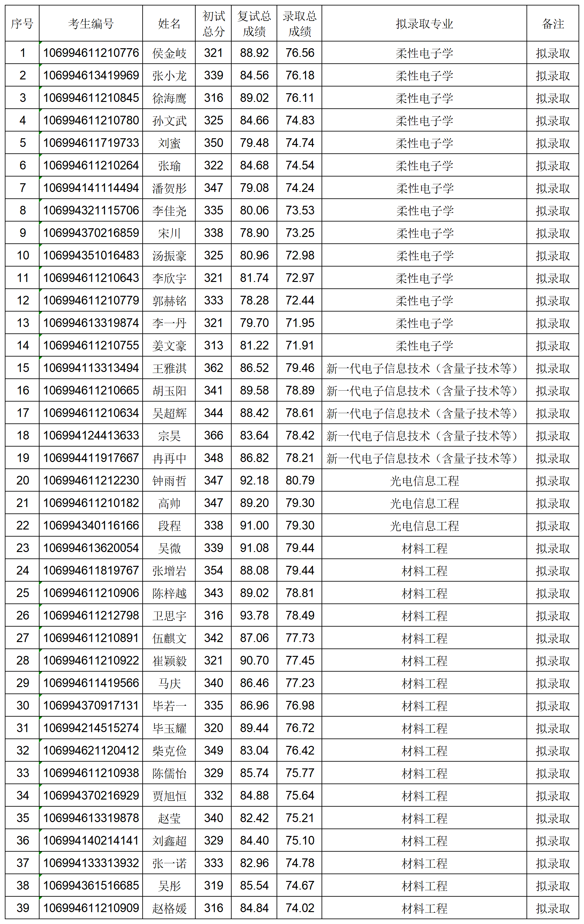Select 材料工程 in 马庆's row
The height and width of the screenshot is (924, 584).
(424, 684)
